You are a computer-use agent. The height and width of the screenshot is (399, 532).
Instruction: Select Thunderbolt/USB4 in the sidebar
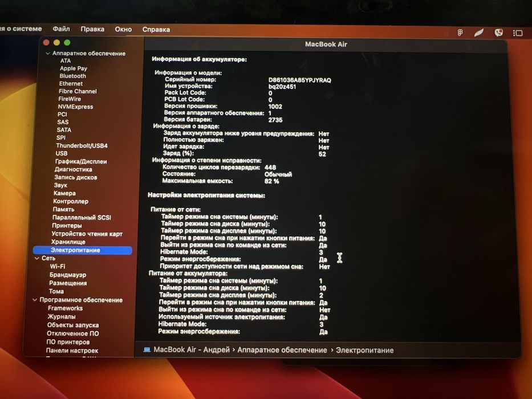82,145
